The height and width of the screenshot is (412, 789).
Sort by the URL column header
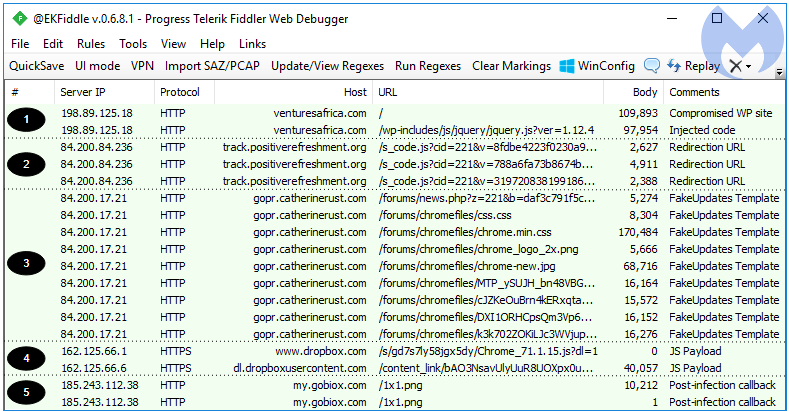pos(488,92)
